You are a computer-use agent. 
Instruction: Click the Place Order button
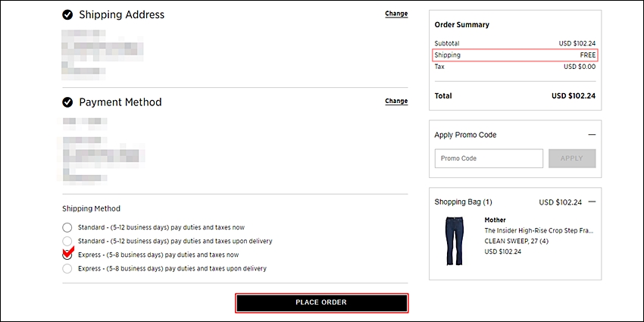(321, 303)
